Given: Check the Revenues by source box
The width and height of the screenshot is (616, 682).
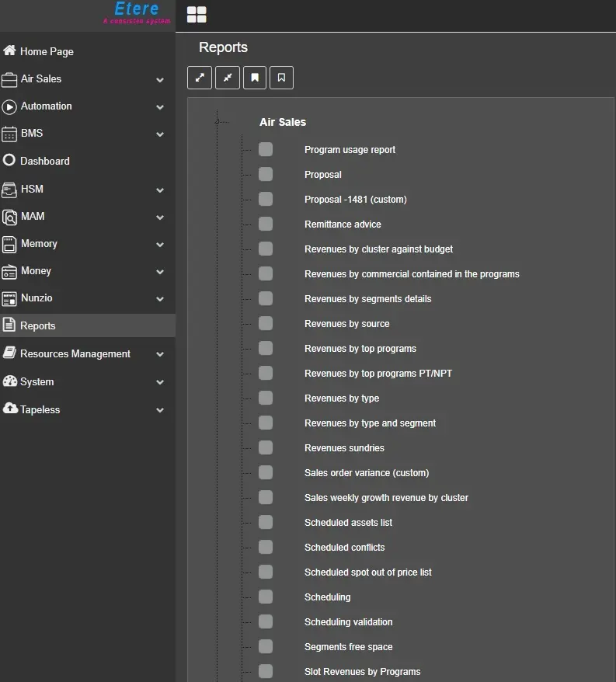Looking at the screenshot, I should tap(266, 324).
